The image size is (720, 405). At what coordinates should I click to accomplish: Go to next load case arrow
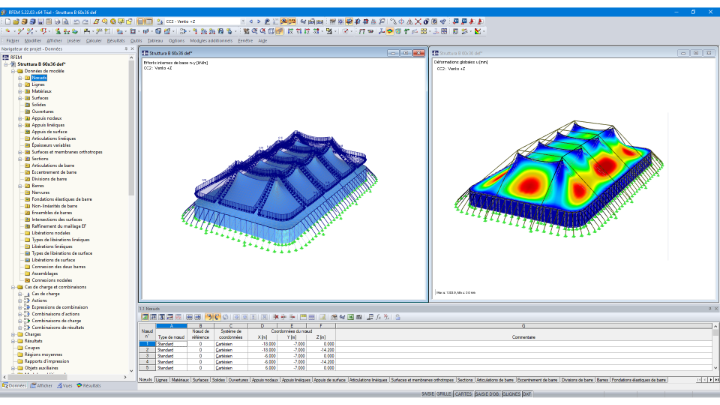[259, 22]
